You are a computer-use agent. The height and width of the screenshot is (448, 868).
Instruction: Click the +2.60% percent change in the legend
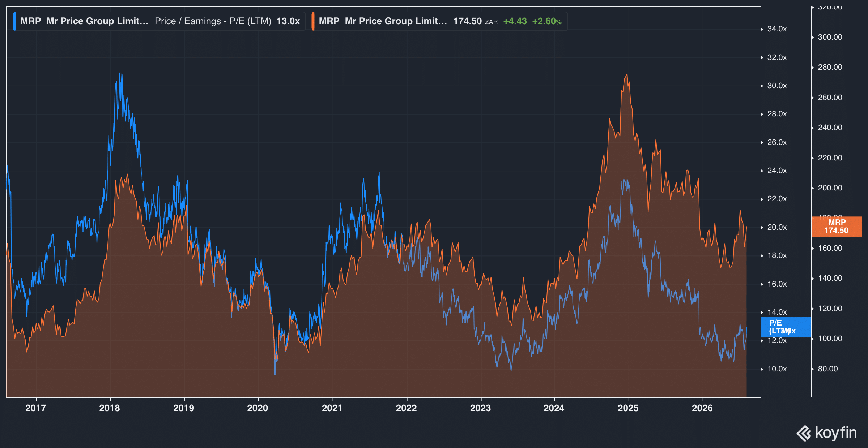pyautogui.click(x=547, y=21)
